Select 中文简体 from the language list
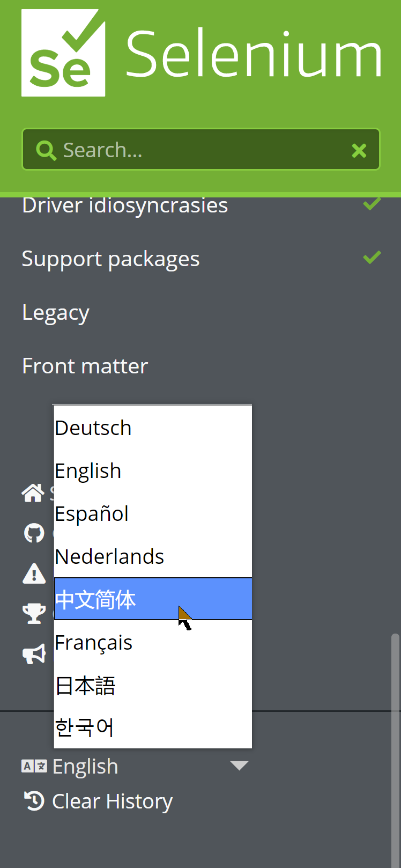 click(153, 599)
